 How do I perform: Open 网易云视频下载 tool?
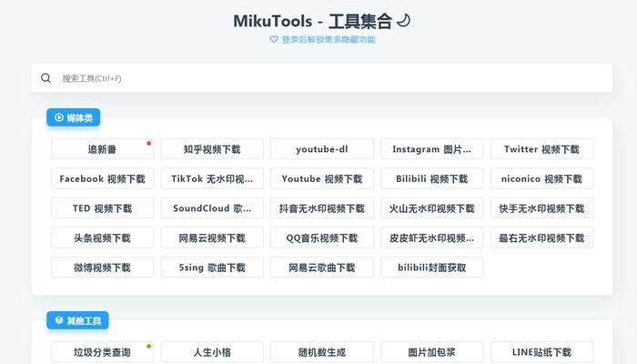(x=212, y=238)
